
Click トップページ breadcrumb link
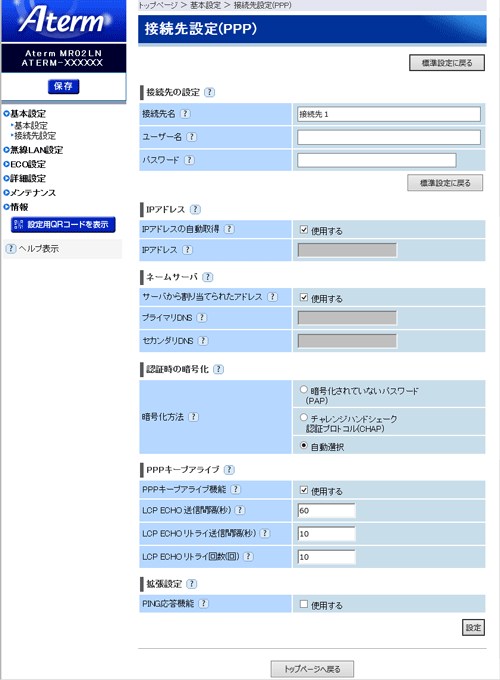point(158,5)
